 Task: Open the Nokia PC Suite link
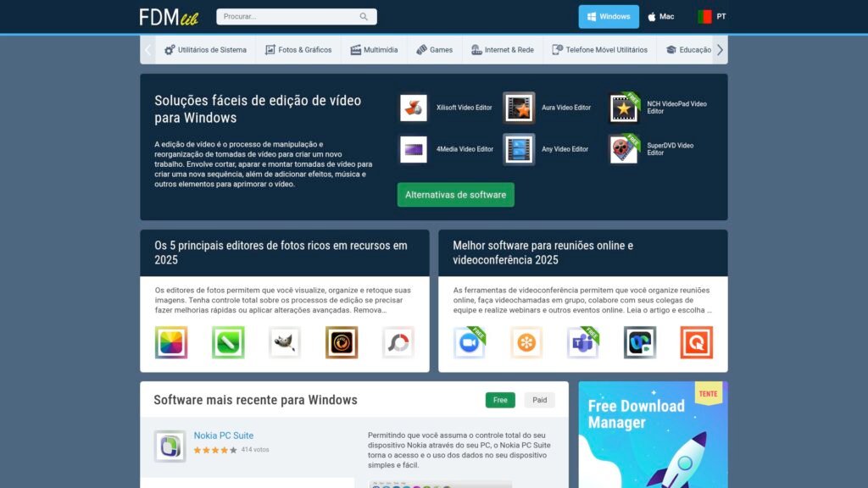click(x=224, y=435)
